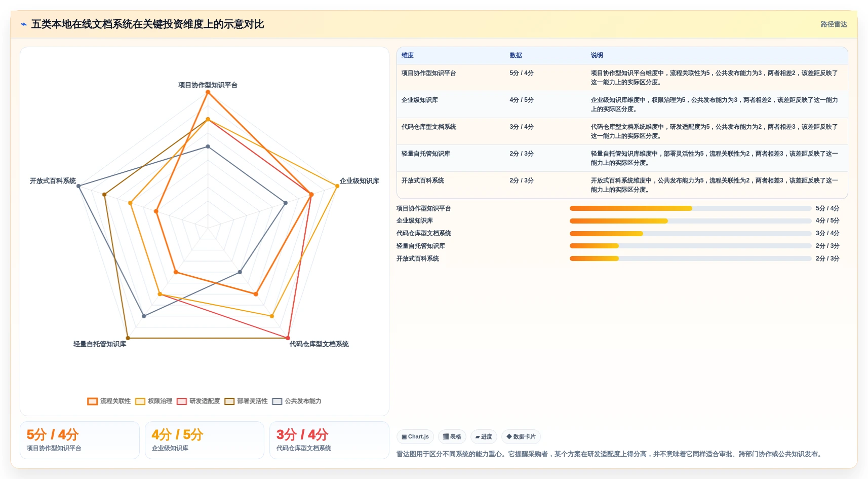The height and width of the screenshot is (479, 868).
Task: Click the 轻量自托管知识库 progress bar
Action: pos(690,246)
